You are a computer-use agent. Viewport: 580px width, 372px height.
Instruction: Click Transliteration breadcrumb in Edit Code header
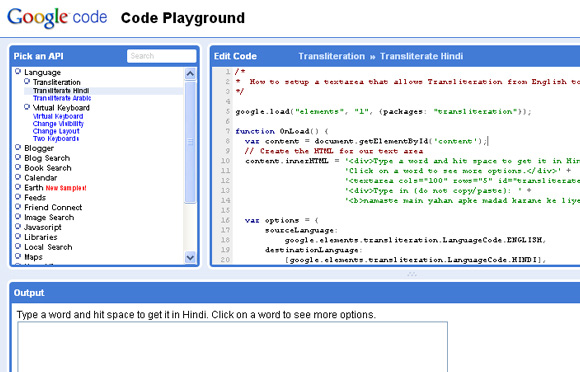[331, 56]
